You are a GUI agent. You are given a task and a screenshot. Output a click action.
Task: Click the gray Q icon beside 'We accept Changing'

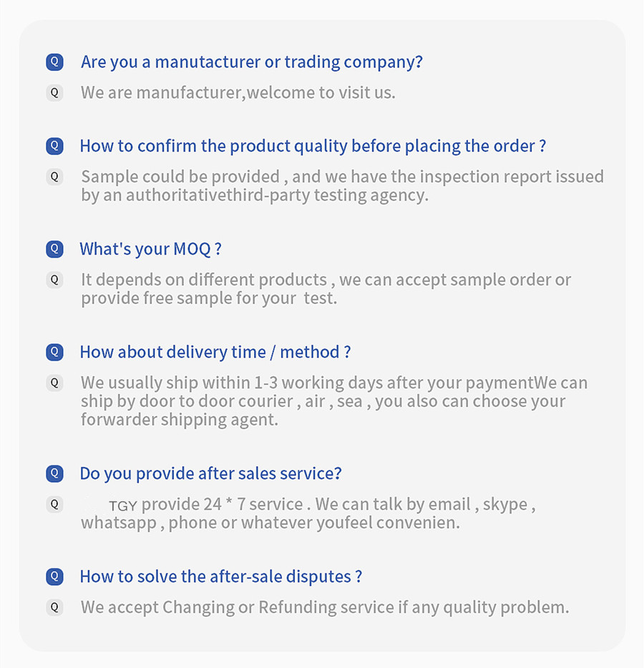coord(54,607)
